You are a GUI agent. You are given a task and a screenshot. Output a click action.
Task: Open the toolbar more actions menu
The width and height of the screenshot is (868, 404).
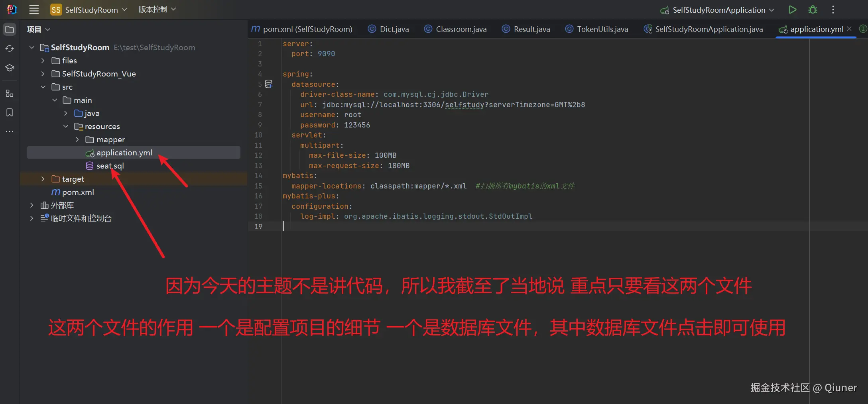pos(833,10)
